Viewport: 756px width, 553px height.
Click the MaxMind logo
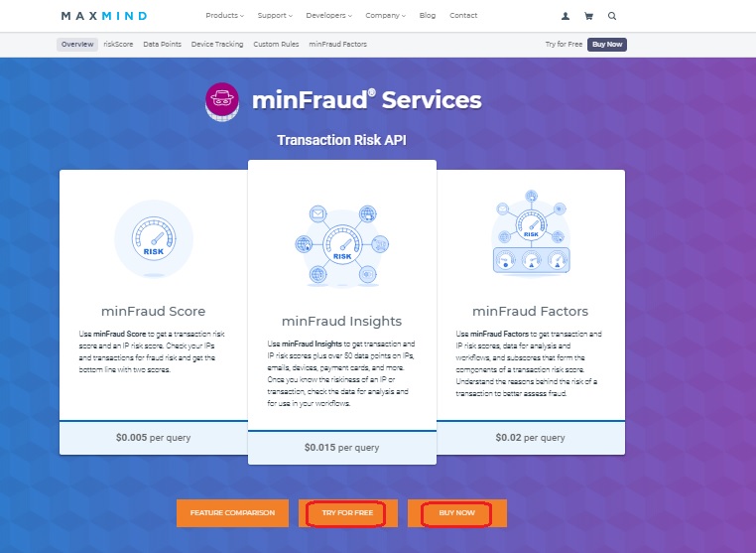[104, 16]
